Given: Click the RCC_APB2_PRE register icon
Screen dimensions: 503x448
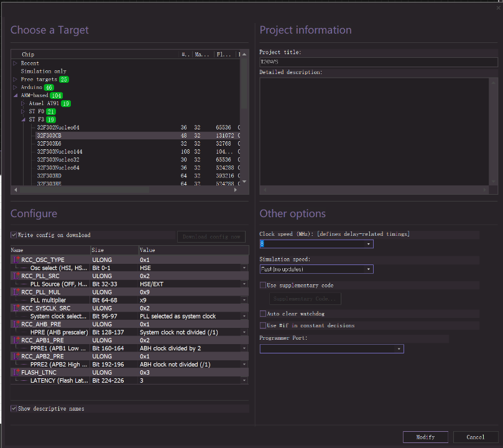Looking at the screenshot, I should tap(16, 356).
